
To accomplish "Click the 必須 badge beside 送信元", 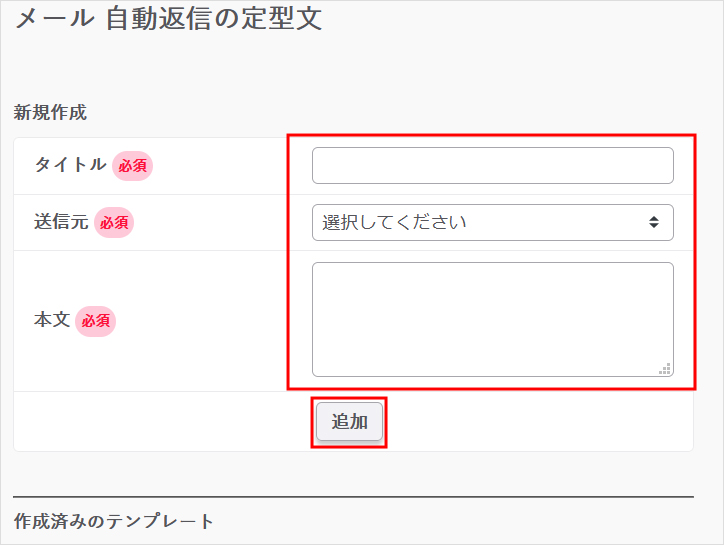I will [x=114, y=222].
